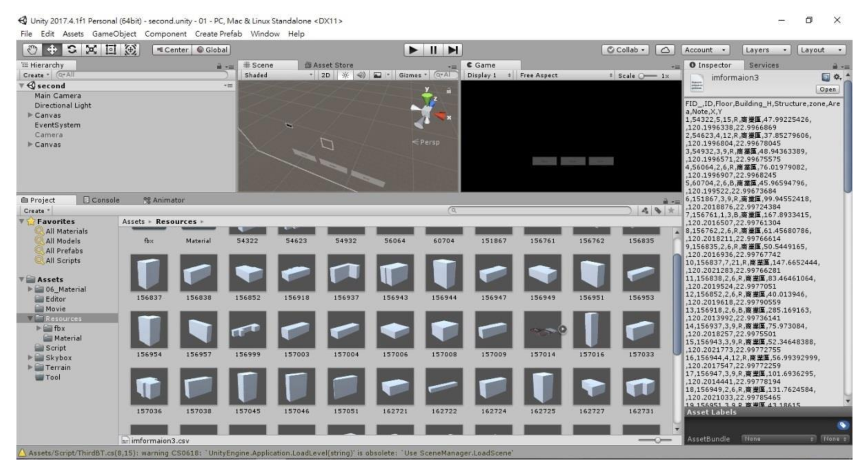
Task: Select the Rotate tool
Action: tap(72, 50)
